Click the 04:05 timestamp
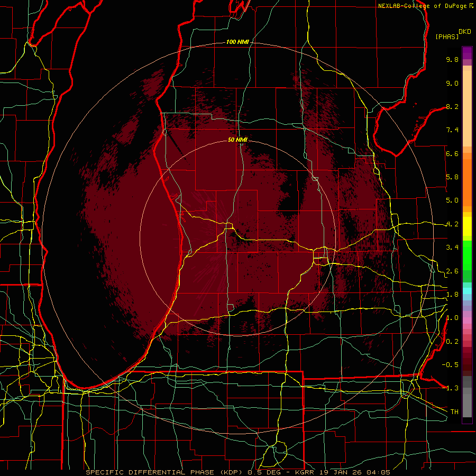Screen dimensions: 476x476 (x=378, y=472)
